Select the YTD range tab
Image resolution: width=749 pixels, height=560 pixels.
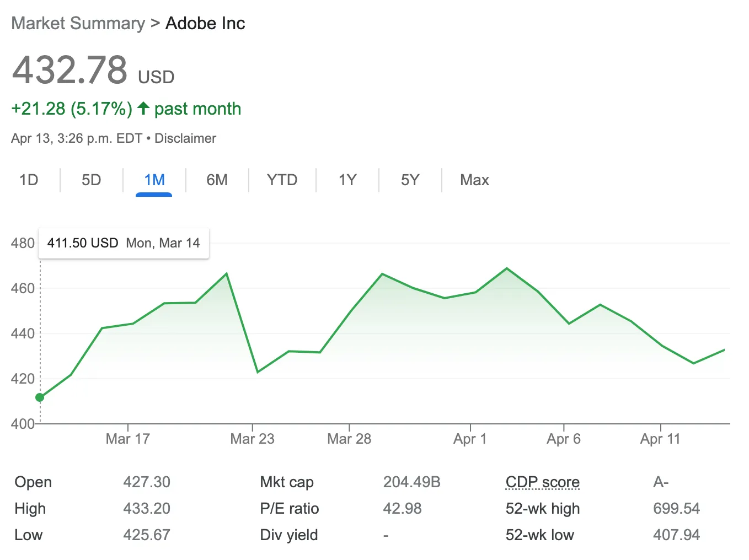coord(282,180)
